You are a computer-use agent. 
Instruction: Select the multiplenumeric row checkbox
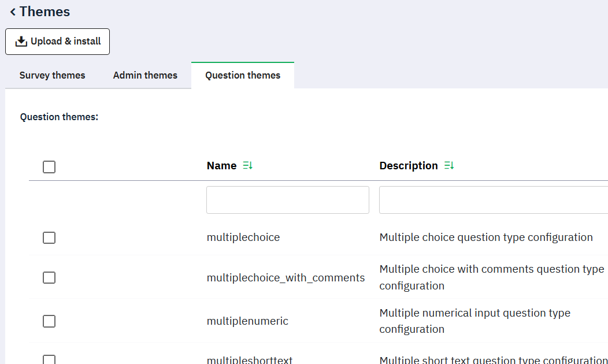coord(49,321)
